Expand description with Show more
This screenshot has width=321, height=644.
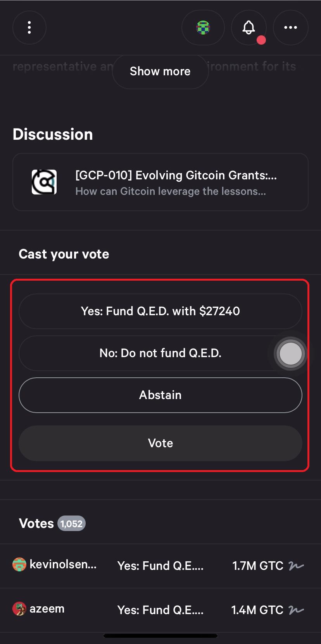click(x=160, y=71)
